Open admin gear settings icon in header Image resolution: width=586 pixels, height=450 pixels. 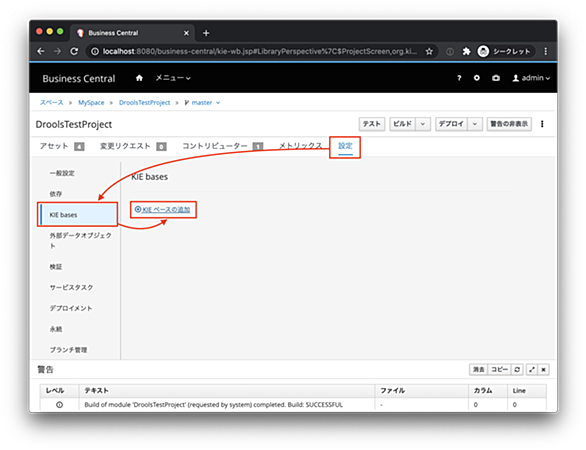click(x=476, y=78)
